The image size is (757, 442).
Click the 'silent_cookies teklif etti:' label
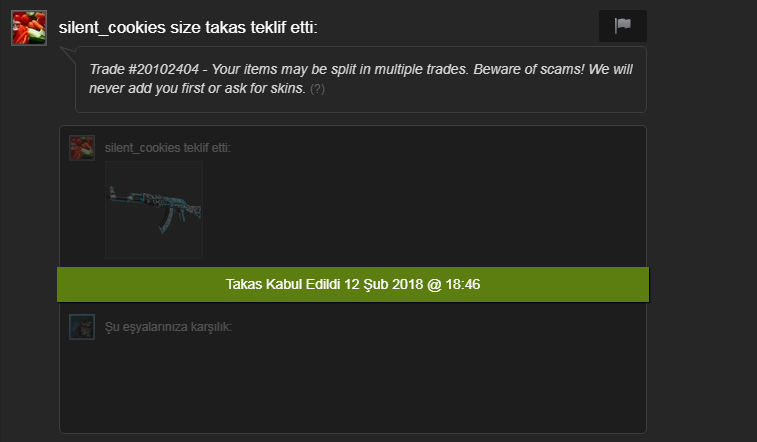(168, 148)
